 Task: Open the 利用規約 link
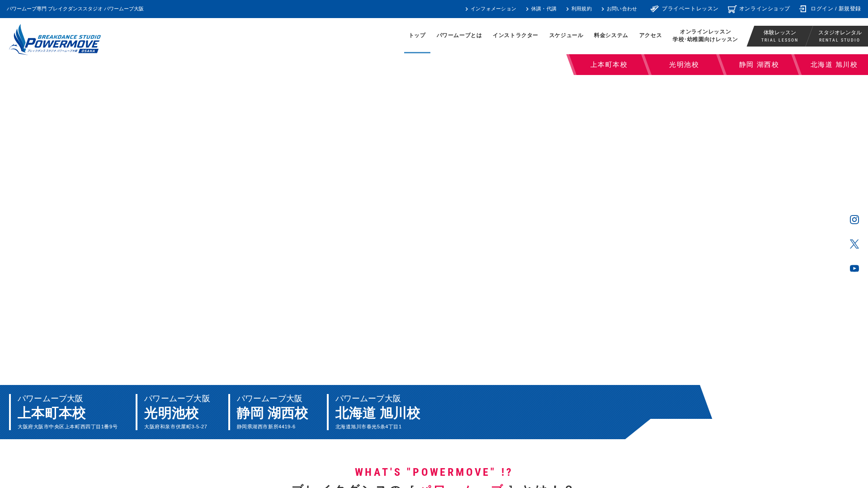579,9
